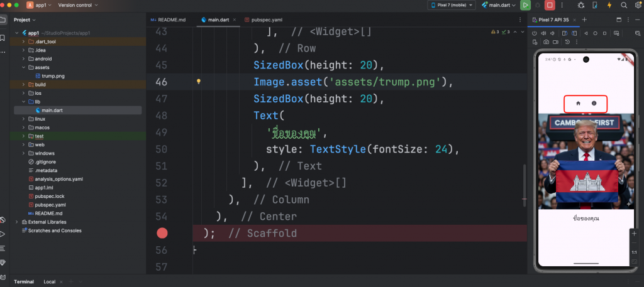Image resolution: width=644 pixels, height=287 pixels.
Task: Click the light bulb intention on line 46
Action: [x=198, y=82]
